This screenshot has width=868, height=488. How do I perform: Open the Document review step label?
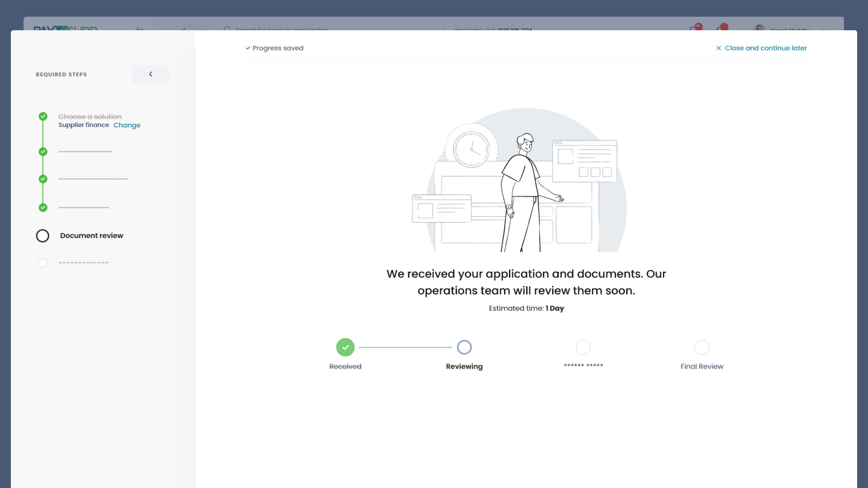click(91, 235)
